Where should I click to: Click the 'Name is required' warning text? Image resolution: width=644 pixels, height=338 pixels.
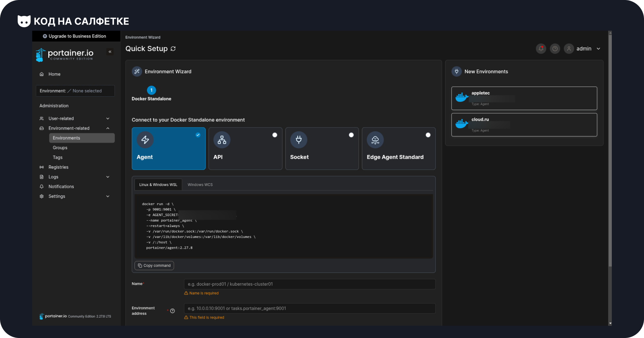[x=204, y=293]
